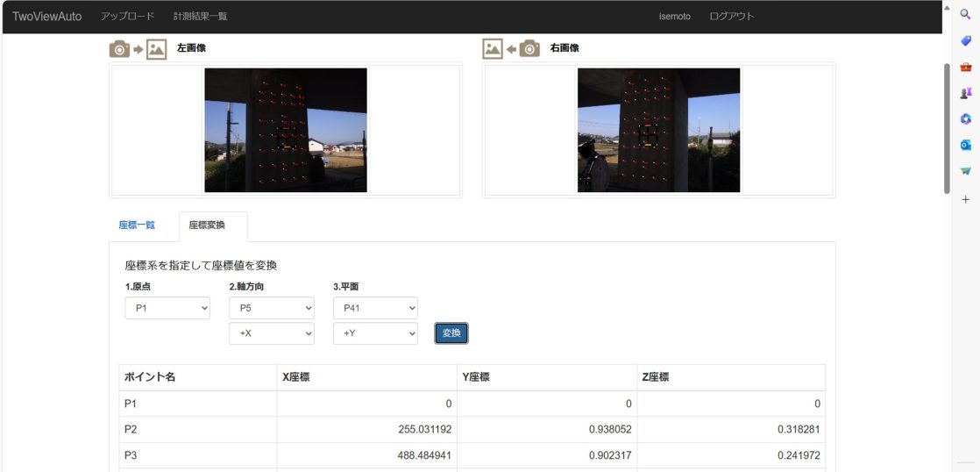Click the 変換 button
Image resolution: width=980 pixels, height=472 pixels.
click(x=451, y=333)
